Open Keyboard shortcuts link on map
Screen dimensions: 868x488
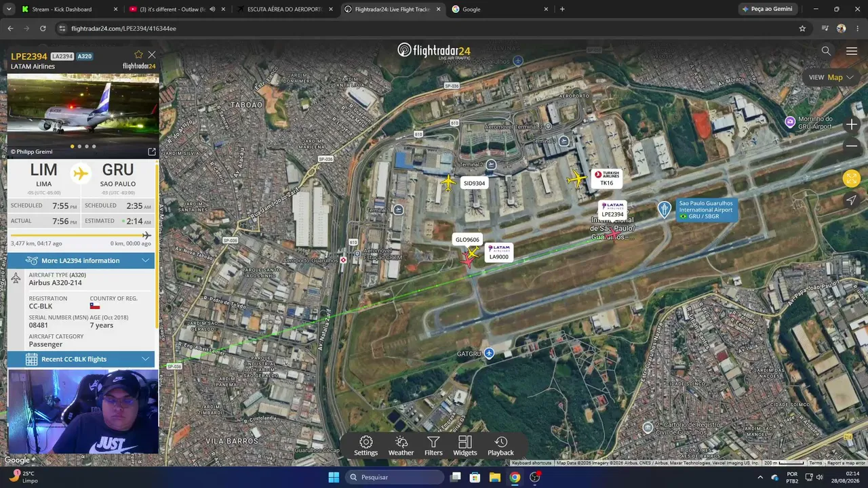532,463
